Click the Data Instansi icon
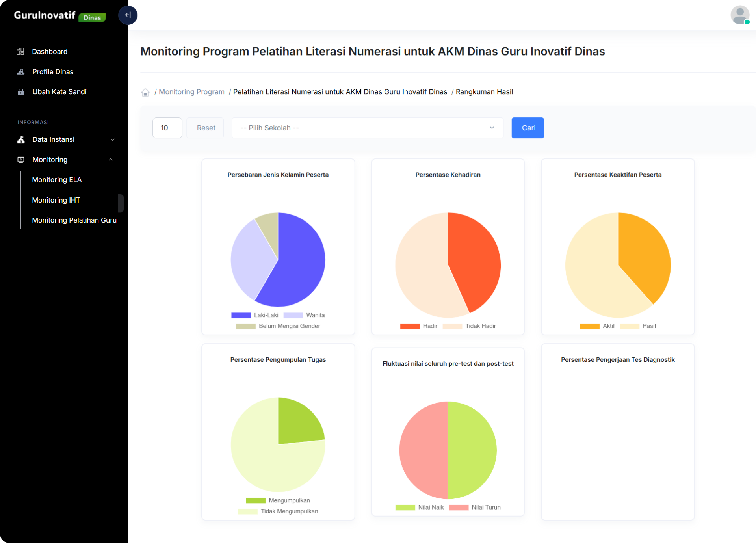Viewport: 756px width, 543px height. pos(21,139)
